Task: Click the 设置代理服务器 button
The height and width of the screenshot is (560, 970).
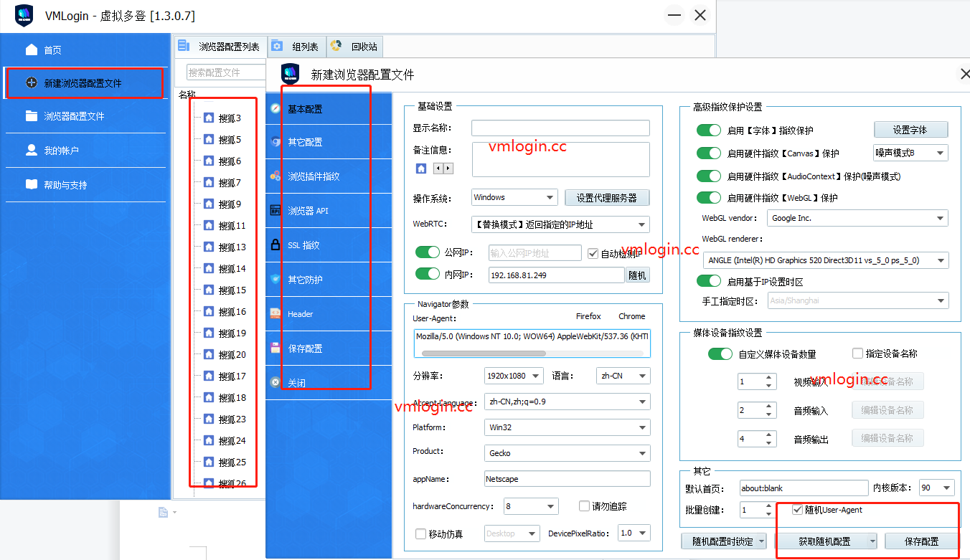Action: 607,196
